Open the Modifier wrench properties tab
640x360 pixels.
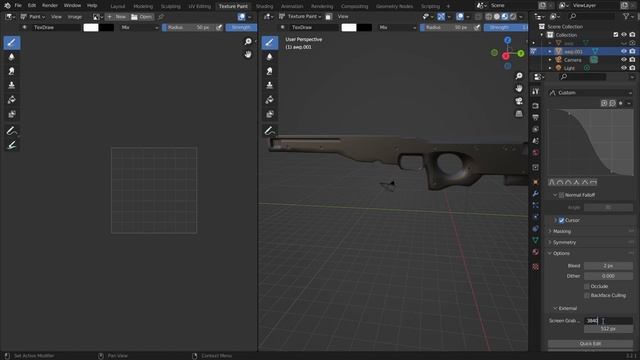(x=536, y=193)
